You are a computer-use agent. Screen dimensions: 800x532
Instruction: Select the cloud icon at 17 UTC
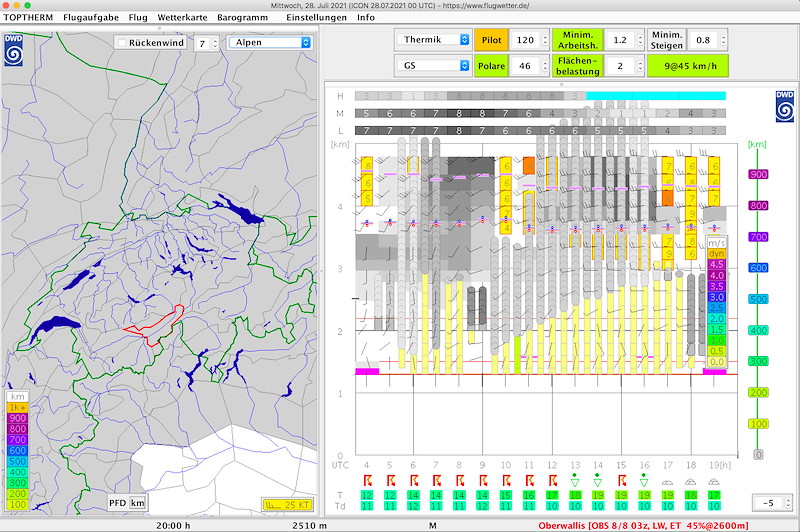667,482
